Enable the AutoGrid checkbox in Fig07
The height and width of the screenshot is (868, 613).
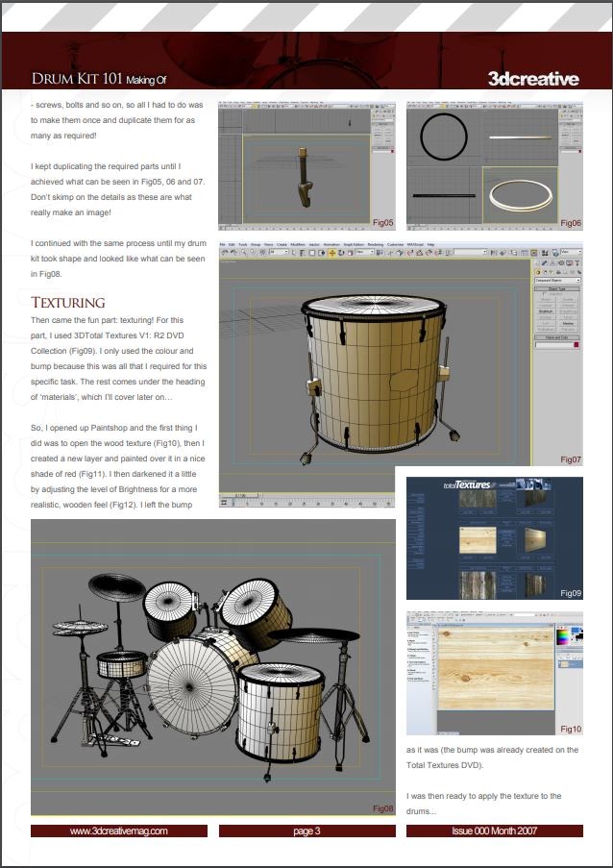(544, 294)
